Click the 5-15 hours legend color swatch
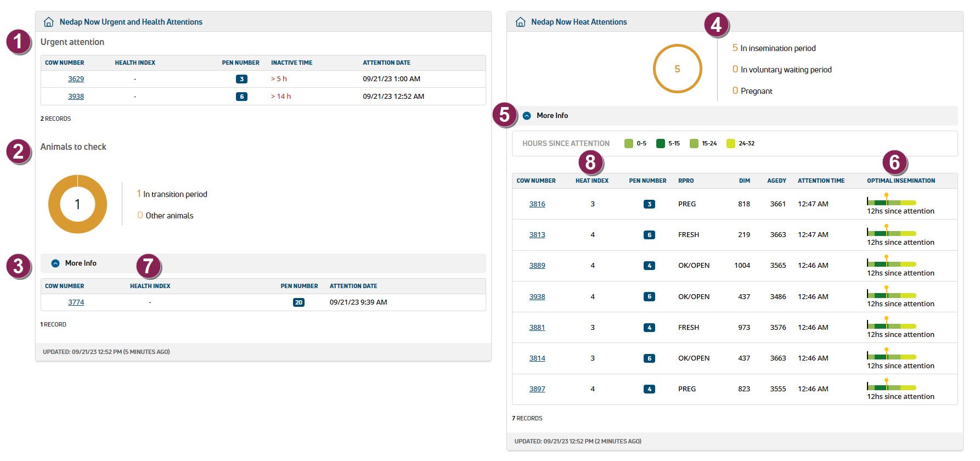This screenshot has height=461, width=980. pyautogui.click(x=661, y=144)
